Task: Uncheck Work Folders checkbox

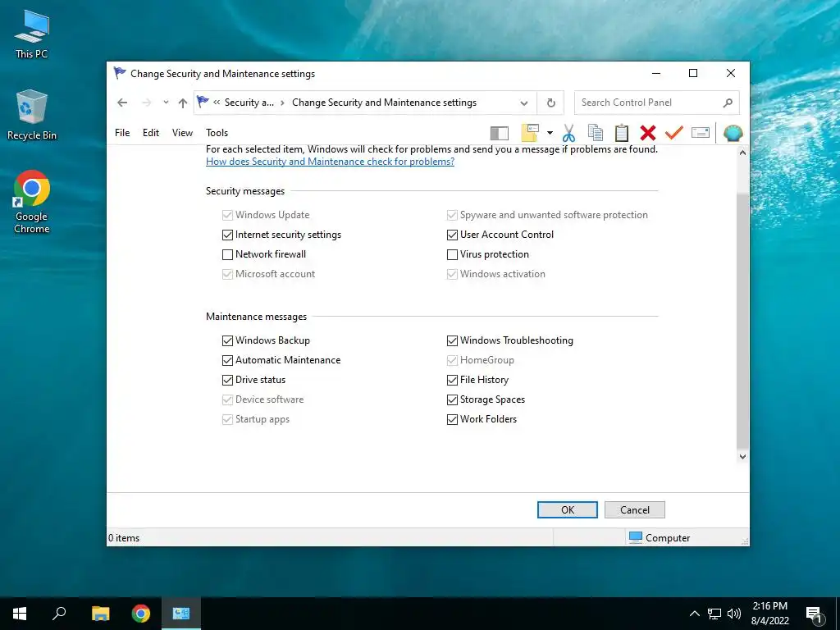Action: (452, 419)
